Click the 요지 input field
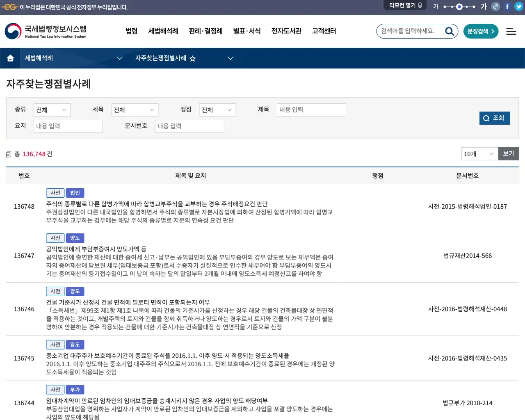This screenshot has height=420, width=525. coord(68,126)
